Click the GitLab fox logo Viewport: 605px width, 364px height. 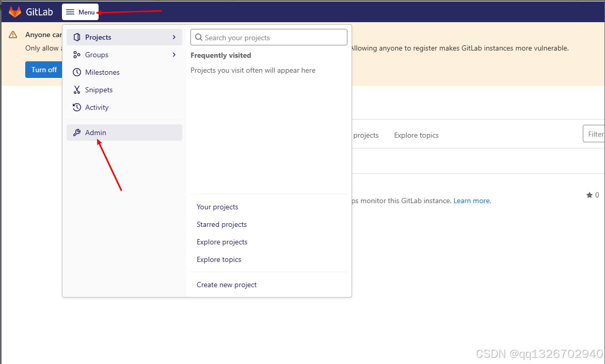(15, 12)
